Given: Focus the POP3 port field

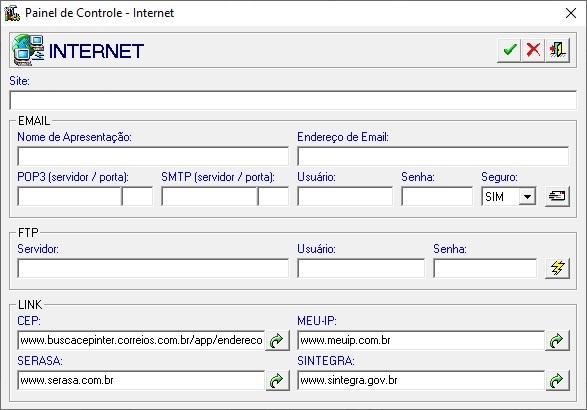Looking at the screenshot, I should (137, 196).
